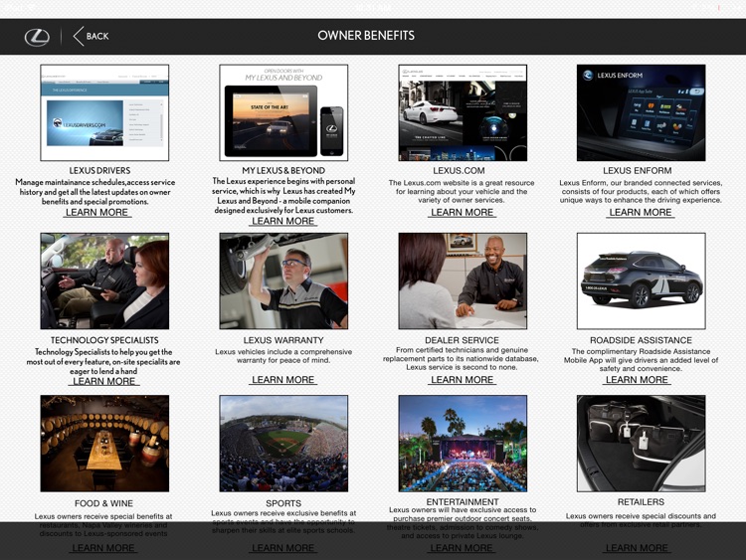Open Entertainment concert photo
Screen dimensions: 746x560
[x=463, y=444]
